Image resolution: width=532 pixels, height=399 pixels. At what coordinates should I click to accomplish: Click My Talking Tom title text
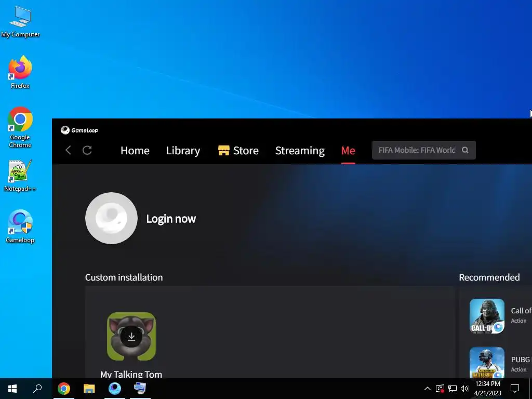pyautogui.click(x=131, y=374)
